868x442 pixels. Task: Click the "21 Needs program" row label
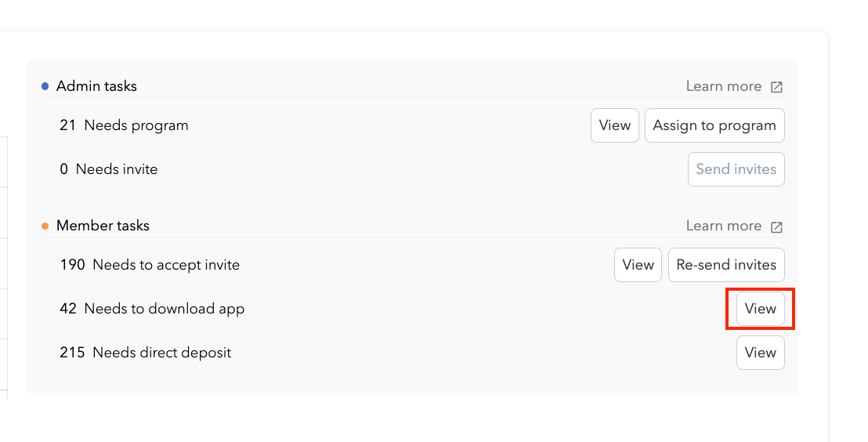(124, 125)
